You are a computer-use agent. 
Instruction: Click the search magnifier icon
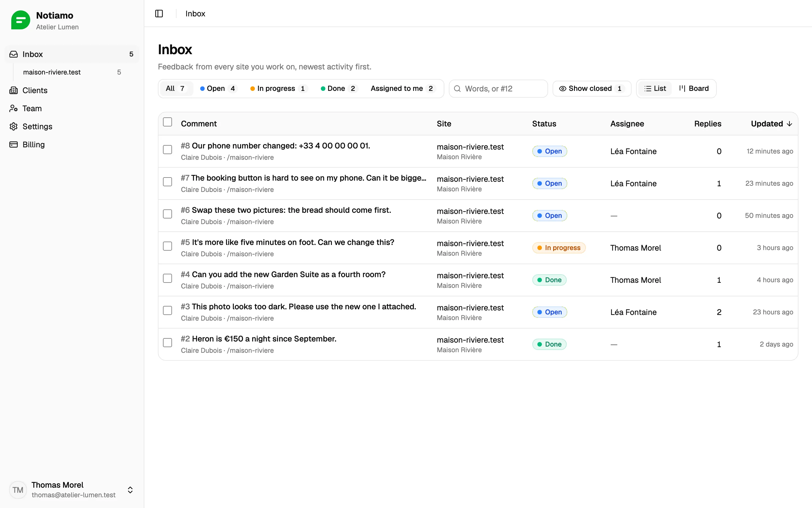(x=457, y=89)
